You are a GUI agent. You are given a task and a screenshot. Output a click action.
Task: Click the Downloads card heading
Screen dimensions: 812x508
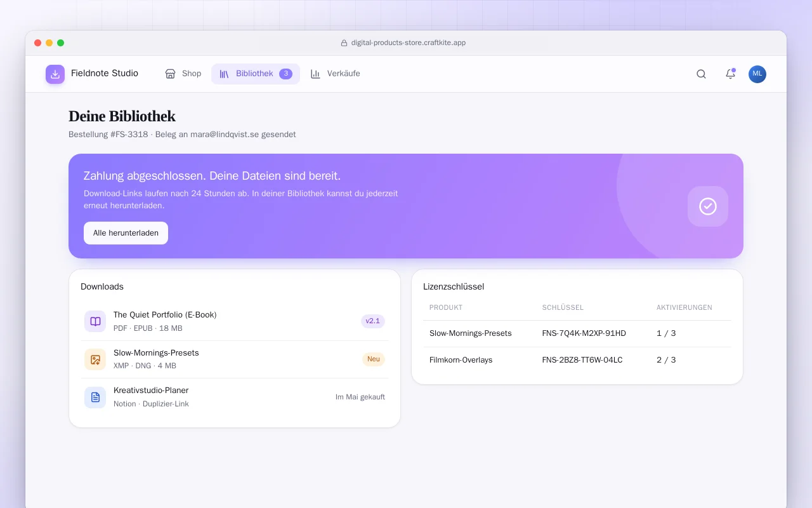tap(102, 286)
